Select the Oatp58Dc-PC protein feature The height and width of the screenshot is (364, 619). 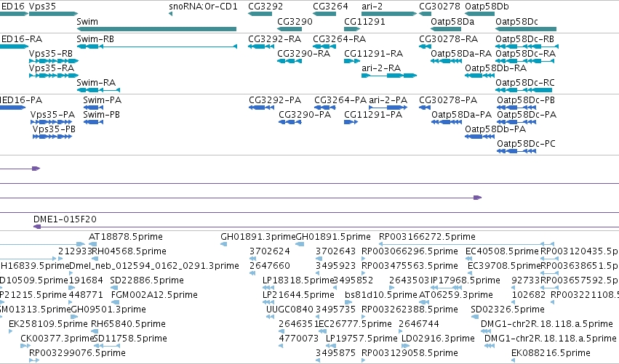[x=516, y=151]
